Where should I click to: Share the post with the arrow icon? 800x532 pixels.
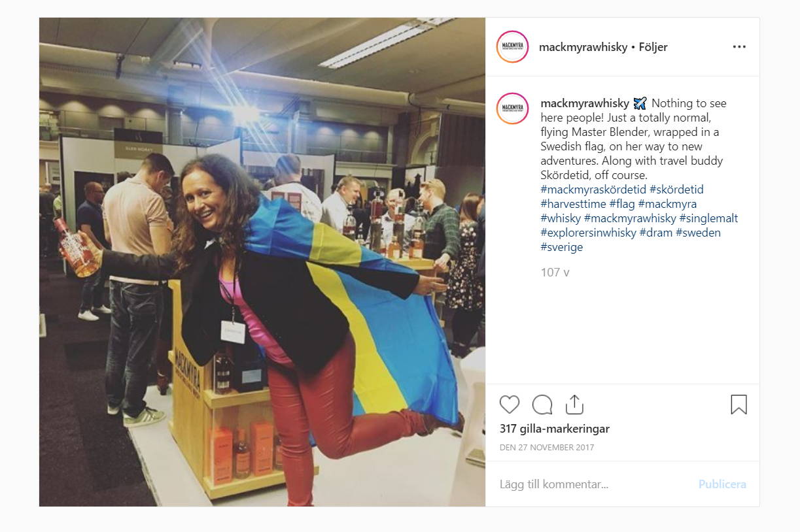[574, 405]
